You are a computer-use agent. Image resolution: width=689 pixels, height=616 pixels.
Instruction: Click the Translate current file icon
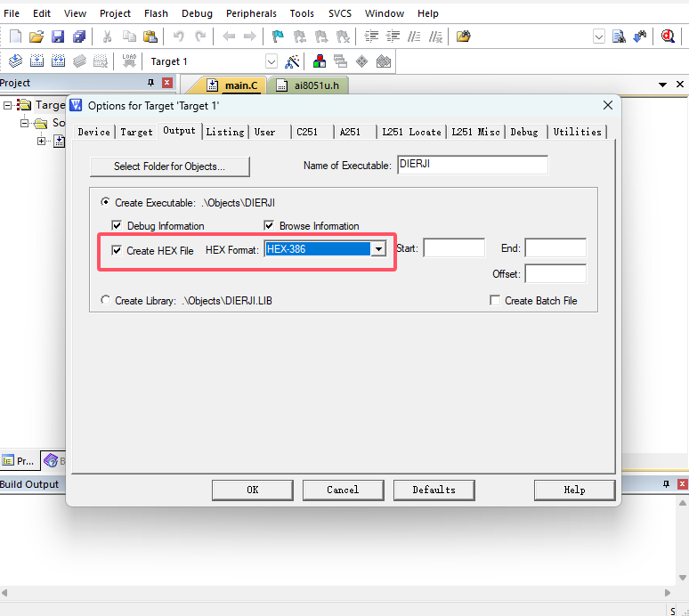click(15, 61)
